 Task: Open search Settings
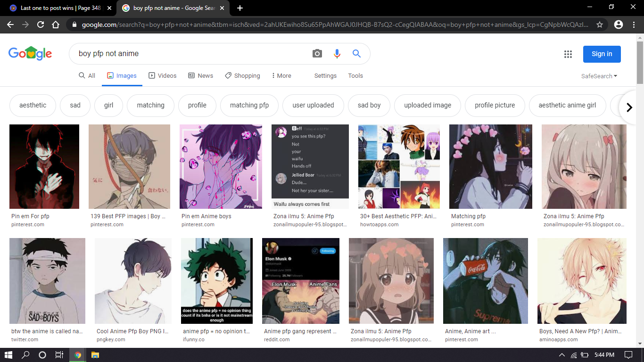click(x=325, y=75)
